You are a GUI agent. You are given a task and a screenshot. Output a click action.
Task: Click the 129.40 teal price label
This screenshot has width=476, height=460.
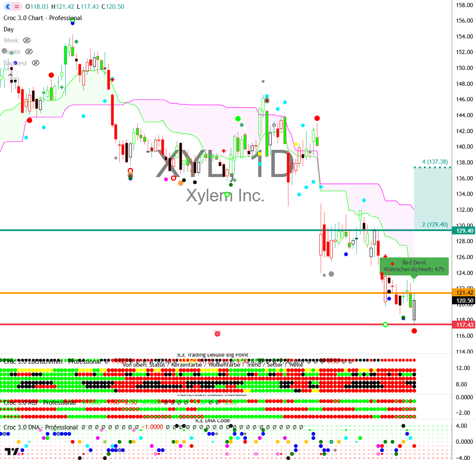pos(464,231)
